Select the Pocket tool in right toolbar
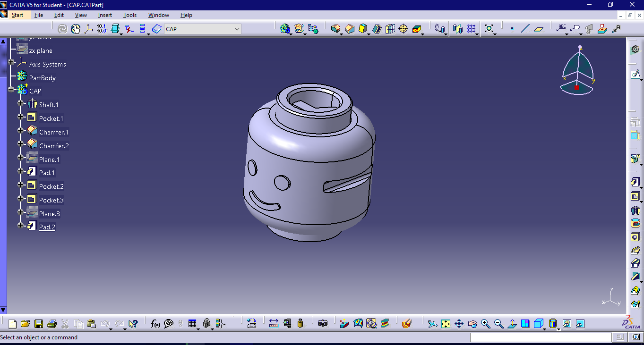Screen dimensions: 644x345 tap(635, 196)
